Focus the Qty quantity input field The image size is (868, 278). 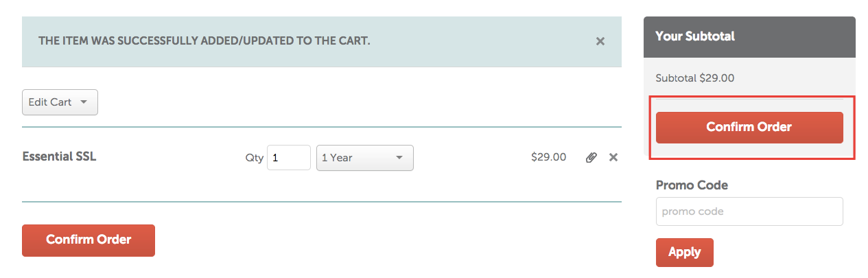(288, 158)
